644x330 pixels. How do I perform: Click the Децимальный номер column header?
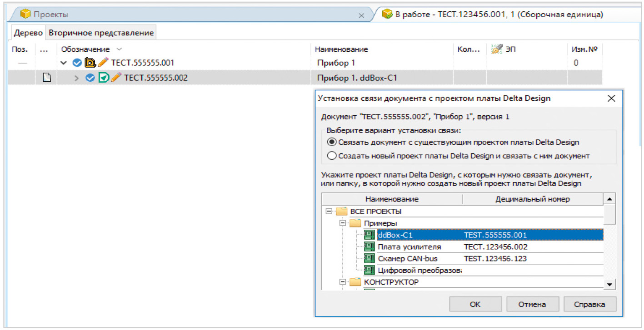[533, 199]
